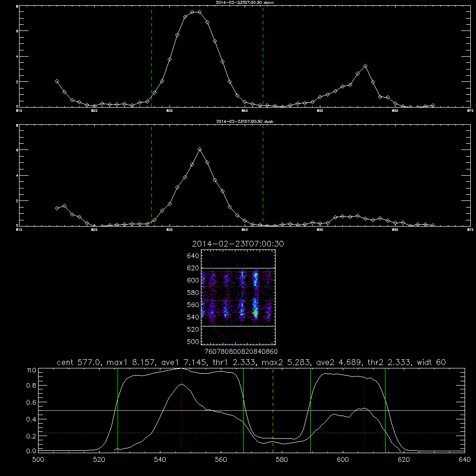Click the '0.8' label on bottom plot y-axis

pyautogui.click(x=31, y=386)
